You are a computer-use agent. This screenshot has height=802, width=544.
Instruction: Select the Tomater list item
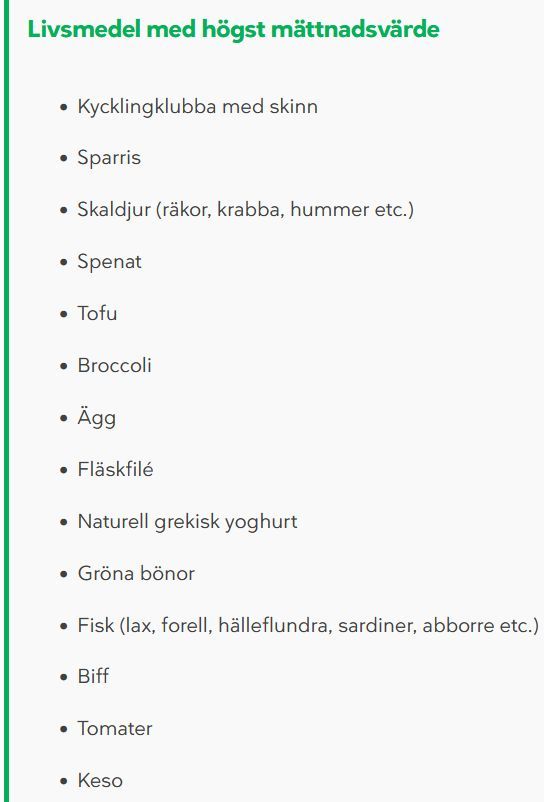[x=115, y=729]
